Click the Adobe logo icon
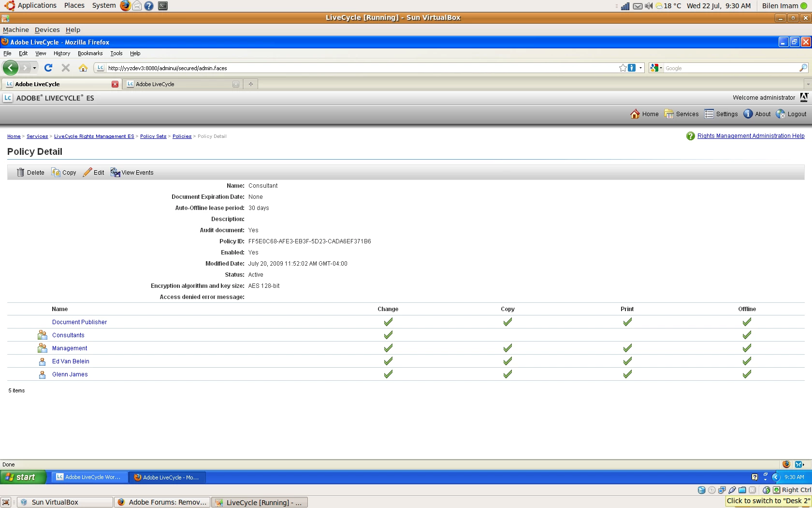Viewport: 812px width, 508px height. click(804, 97)
